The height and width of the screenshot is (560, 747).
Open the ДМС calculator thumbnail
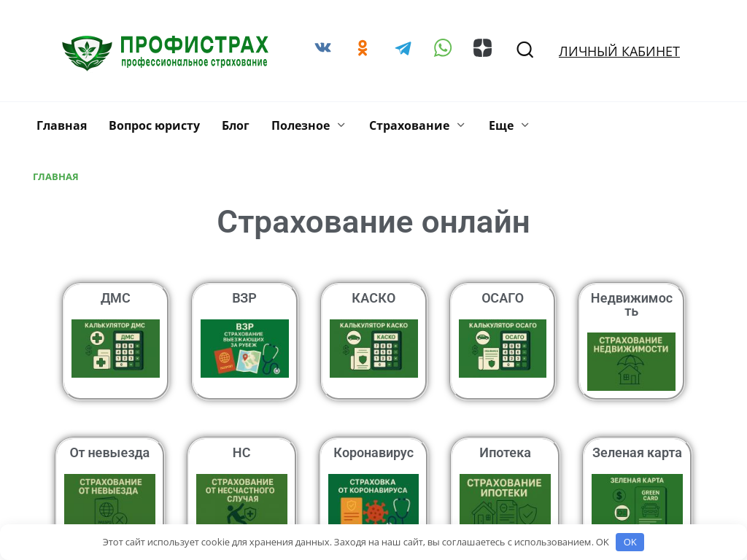[115, 349]
